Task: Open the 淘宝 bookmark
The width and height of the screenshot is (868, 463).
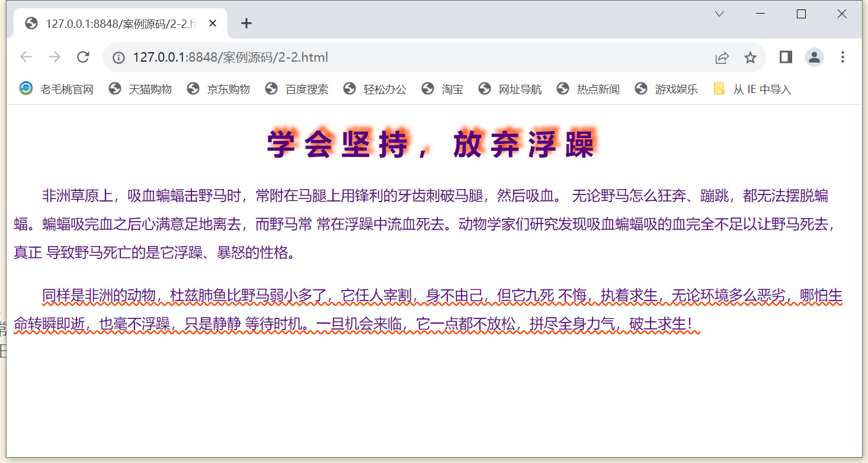Action: (x=443, y=90)
